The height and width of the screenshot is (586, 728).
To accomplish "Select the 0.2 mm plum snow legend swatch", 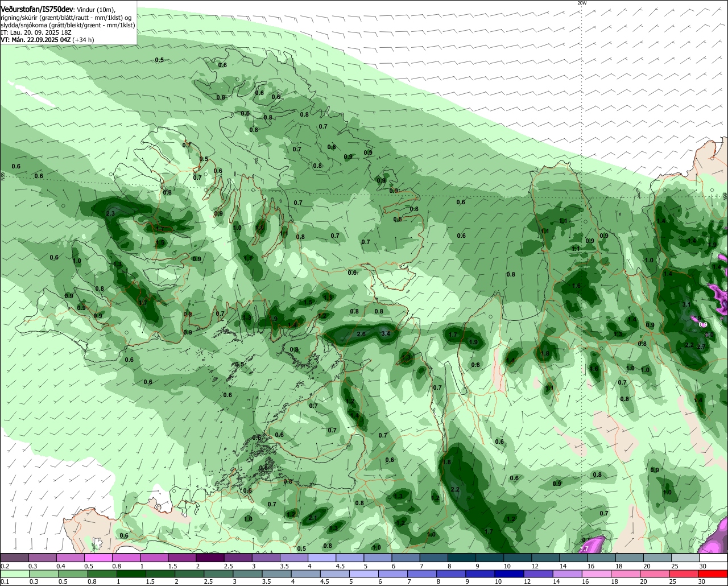I will pyautogui.click(x=14, y=558).
